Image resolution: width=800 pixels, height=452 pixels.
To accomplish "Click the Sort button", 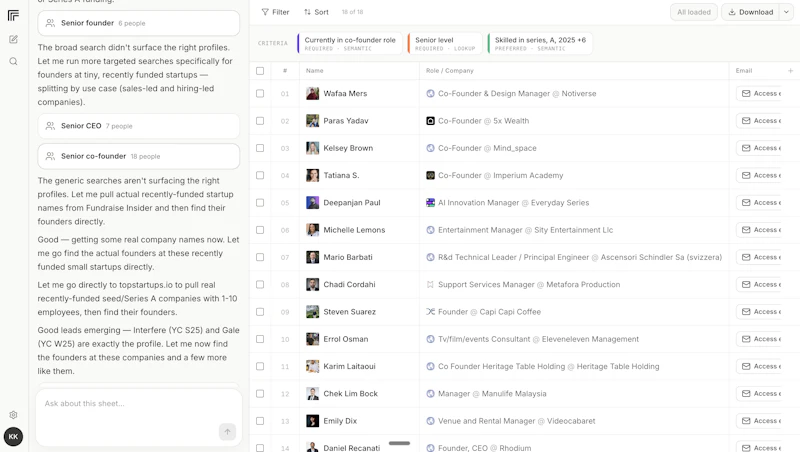I will [316, 12].
